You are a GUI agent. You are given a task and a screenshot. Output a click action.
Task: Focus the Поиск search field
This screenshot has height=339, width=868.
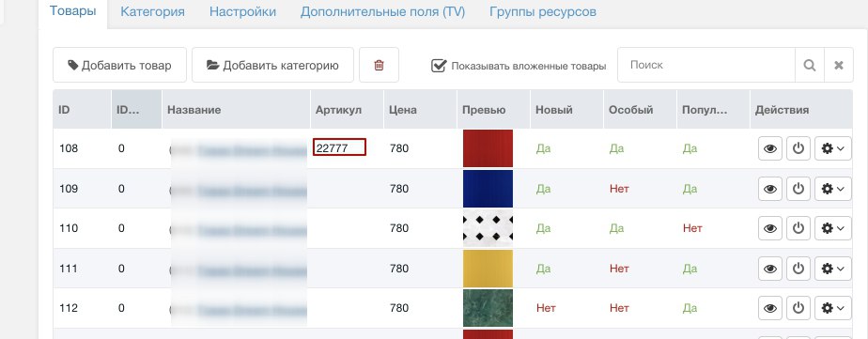coord(706,65)
